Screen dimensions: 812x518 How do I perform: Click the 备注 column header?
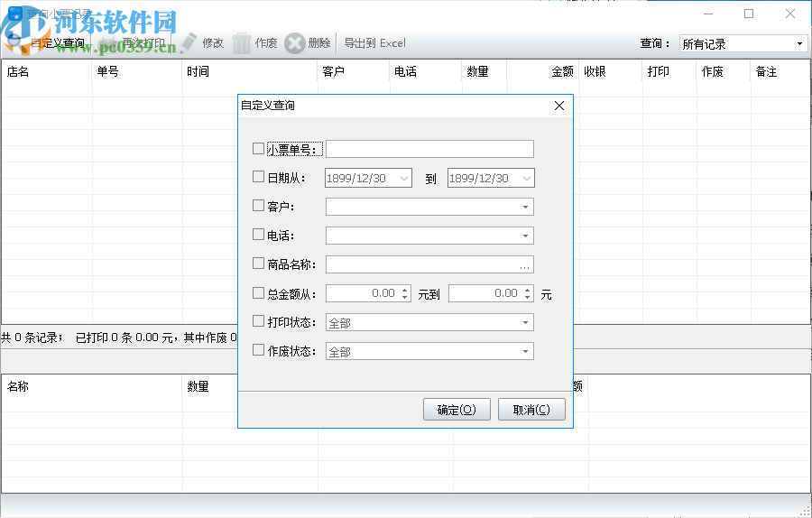pos(780,71)
